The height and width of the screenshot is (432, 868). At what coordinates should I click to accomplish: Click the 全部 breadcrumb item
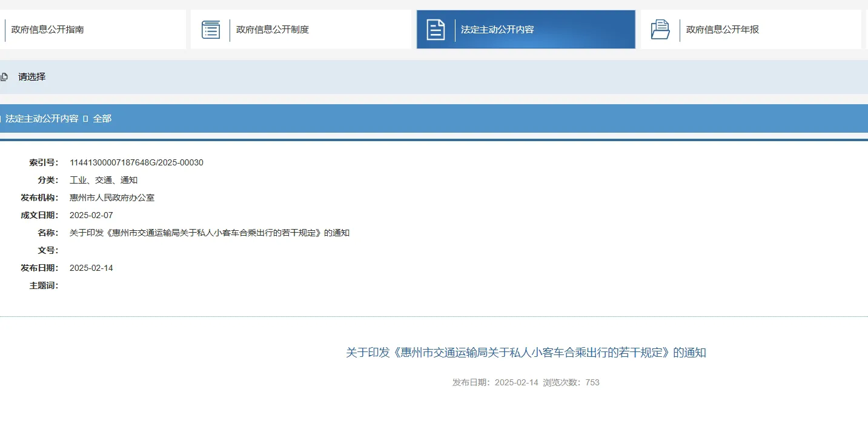(x=102, y=119)
